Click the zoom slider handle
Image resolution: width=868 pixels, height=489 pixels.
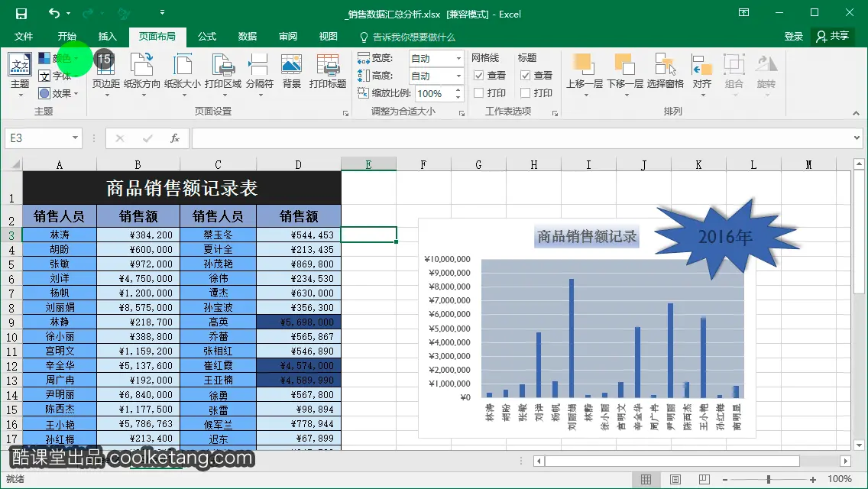pyautogui.click(x=769, y=480)
